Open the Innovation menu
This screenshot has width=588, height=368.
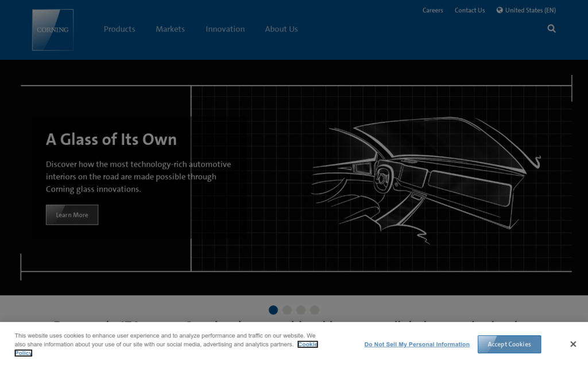point(225,29)
